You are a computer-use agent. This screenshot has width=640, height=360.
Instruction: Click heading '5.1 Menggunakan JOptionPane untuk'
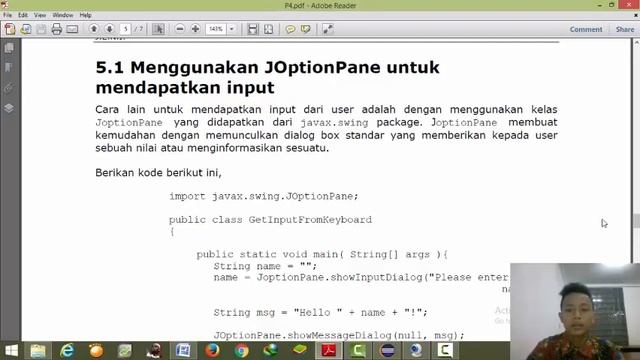(267, 67)
